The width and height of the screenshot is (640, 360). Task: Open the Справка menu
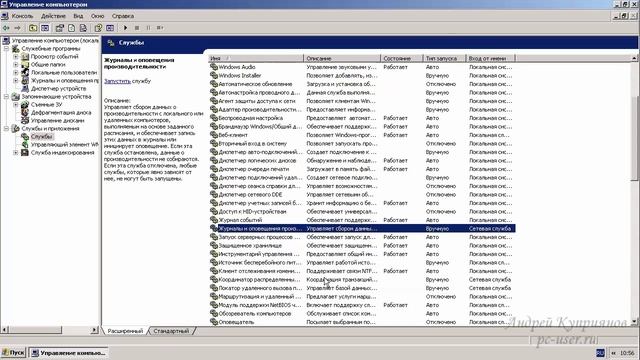click(x=122, y=16)
